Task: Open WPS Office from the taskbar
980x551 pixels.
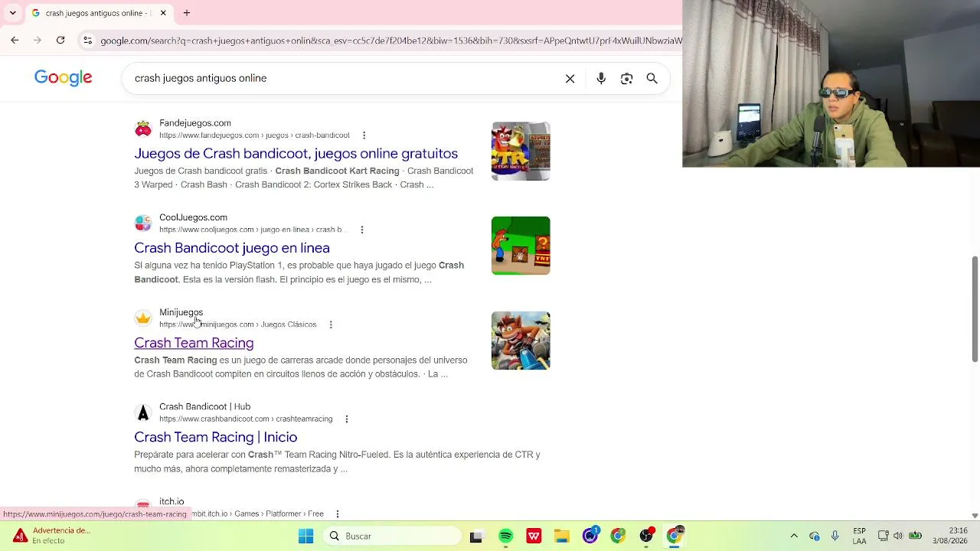Action: tap(534, 536)
